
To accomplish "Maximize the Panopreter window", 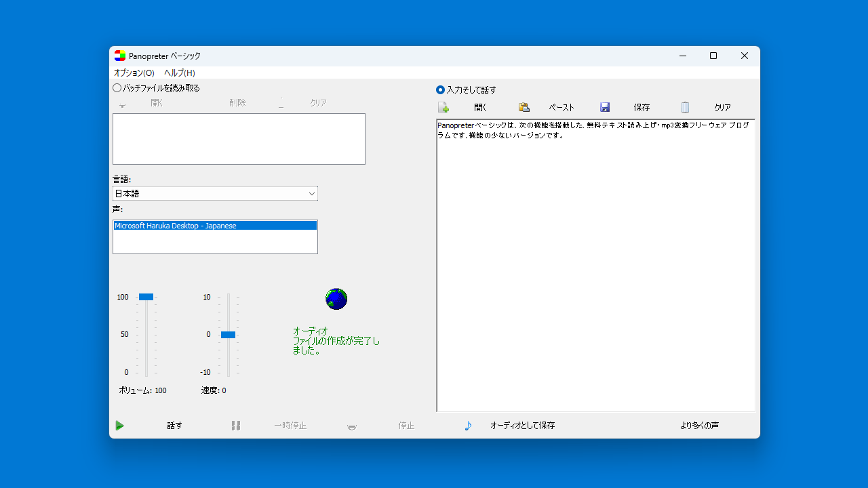I will 713,56.
